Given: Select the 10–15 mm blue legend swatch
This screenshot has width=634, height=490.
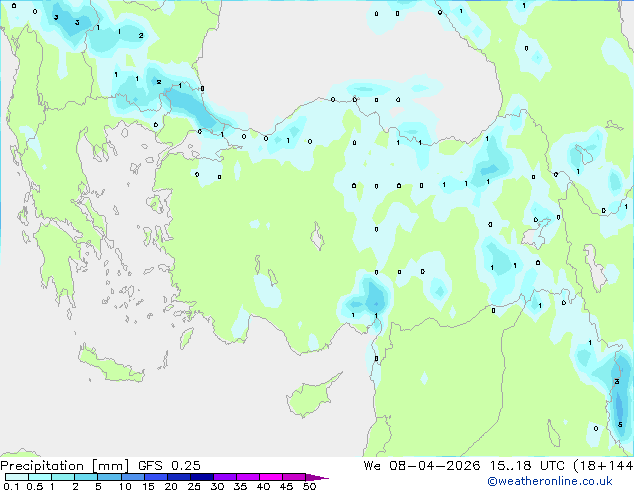Looking at the screenshot, I should click(133, 477).
